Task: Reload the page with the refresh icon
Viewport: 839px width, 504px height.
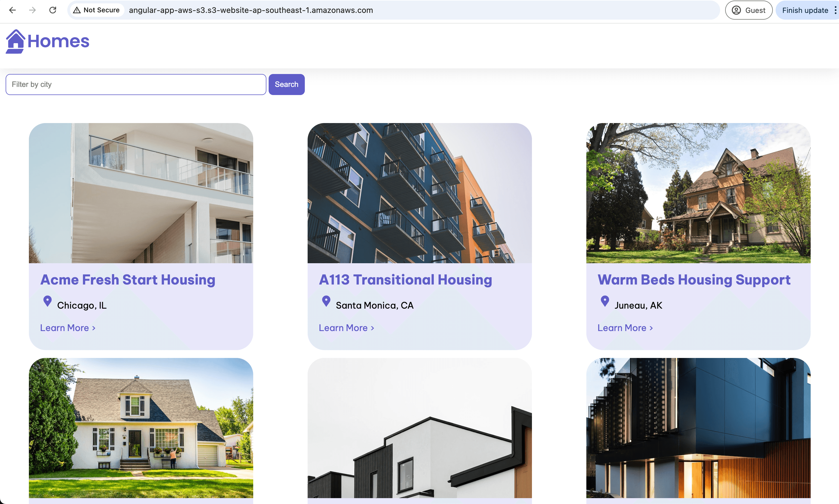Action: (53, 10)
